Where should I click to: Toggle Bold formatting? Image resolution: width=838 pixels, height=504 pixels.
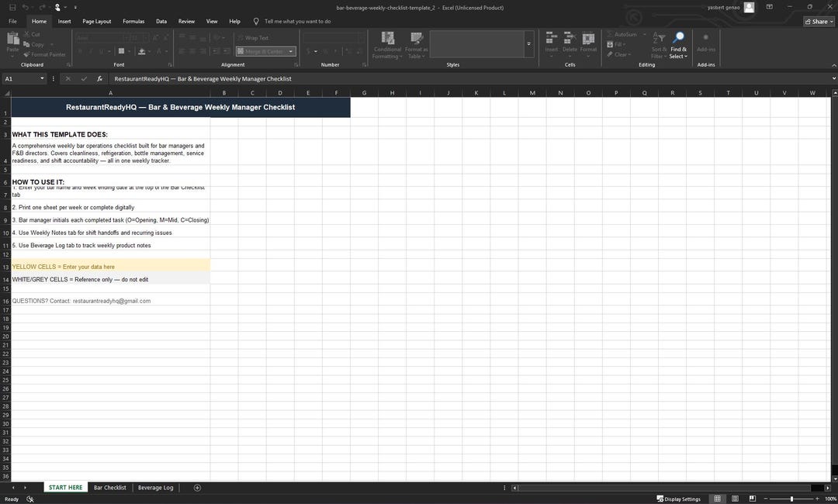pos(80,51)
